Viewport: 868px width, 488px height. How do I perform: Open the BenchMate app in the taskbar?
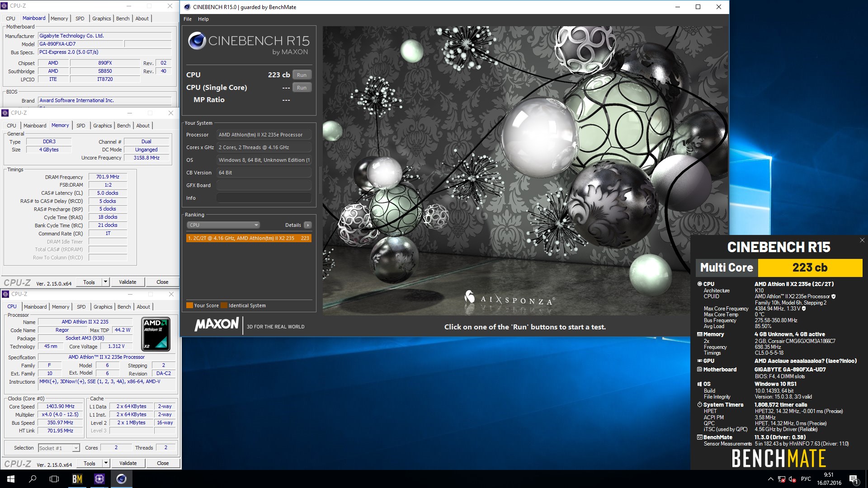coord(77,479)
